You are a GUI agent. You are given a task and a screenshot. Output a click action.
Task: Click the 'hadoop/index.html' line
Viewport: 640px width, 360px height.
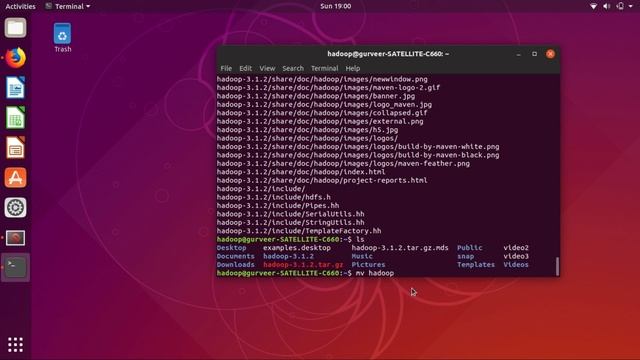click(x=301, y=172)
